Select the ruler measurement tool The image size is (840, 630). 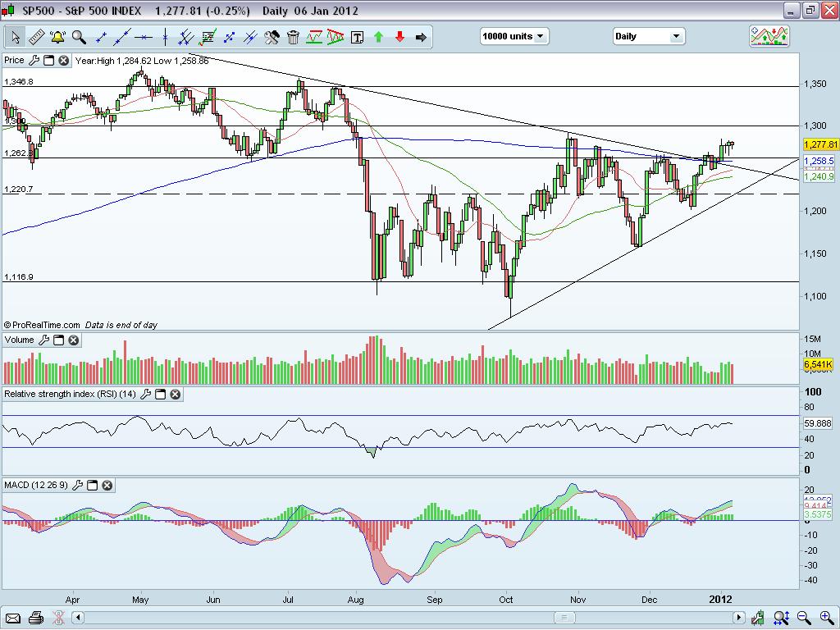[x=36, y=37]
